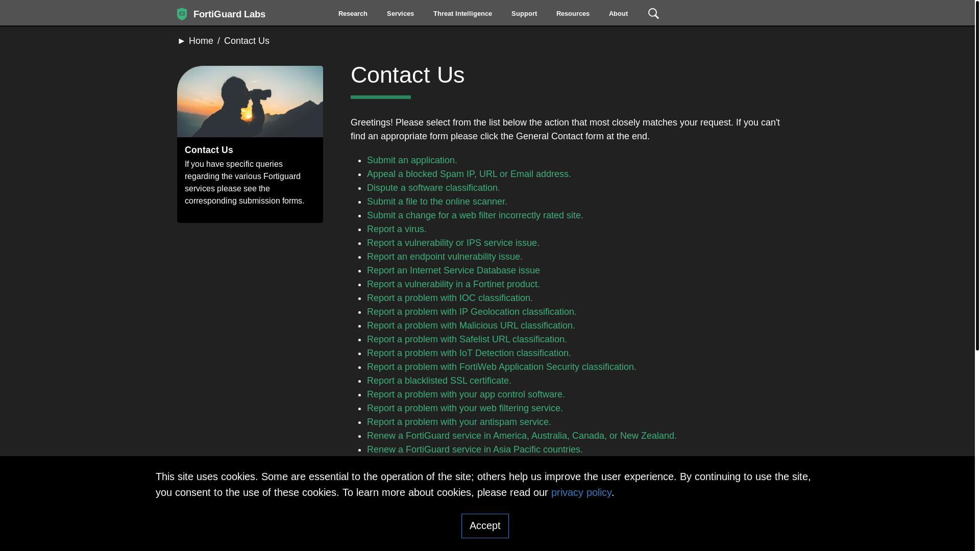Open the search magnifier icon

[653, 14]
